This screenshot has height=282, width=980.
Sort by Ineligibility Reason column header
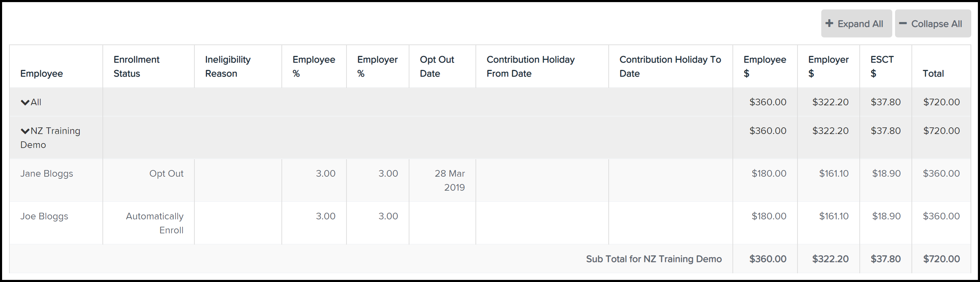(x=228, y=66)
